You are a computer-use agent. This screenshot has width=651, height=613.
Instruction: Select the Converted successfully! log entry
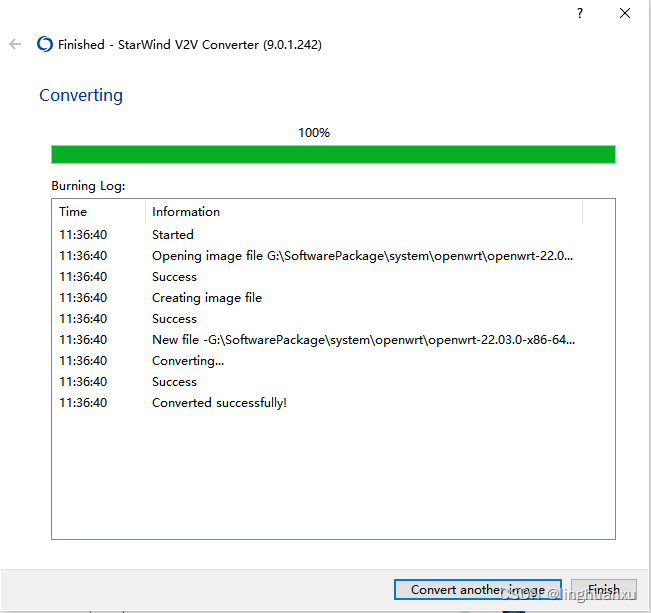333,403
